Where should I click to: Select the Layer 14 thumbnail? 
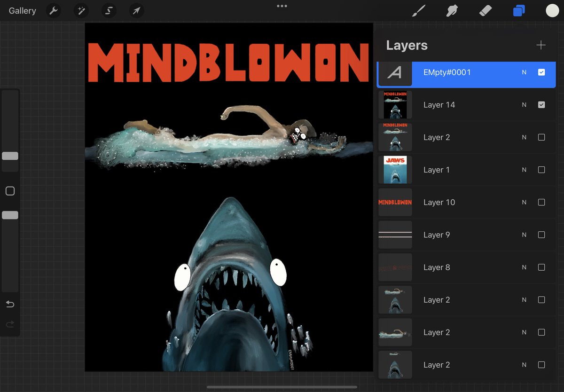click(395, 105)
